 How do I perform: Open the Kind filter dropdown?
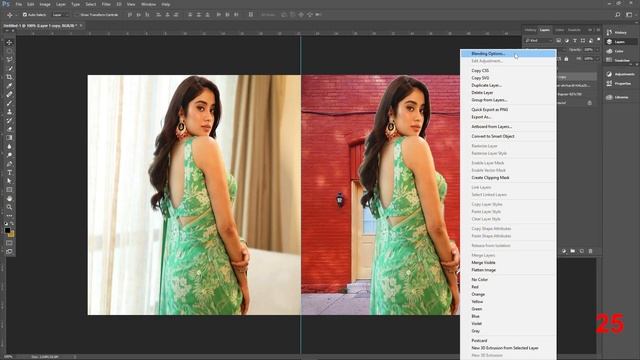point(539,40)
